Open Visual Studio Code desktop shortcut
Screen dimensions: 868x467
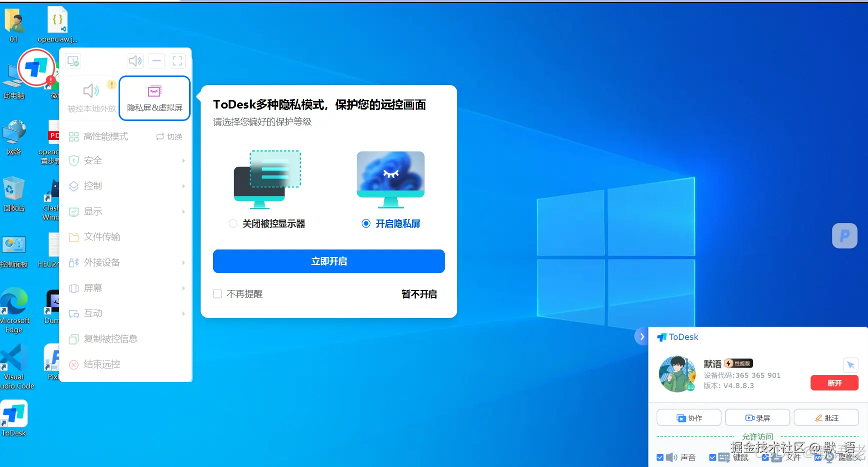click(x=15, y=367)
